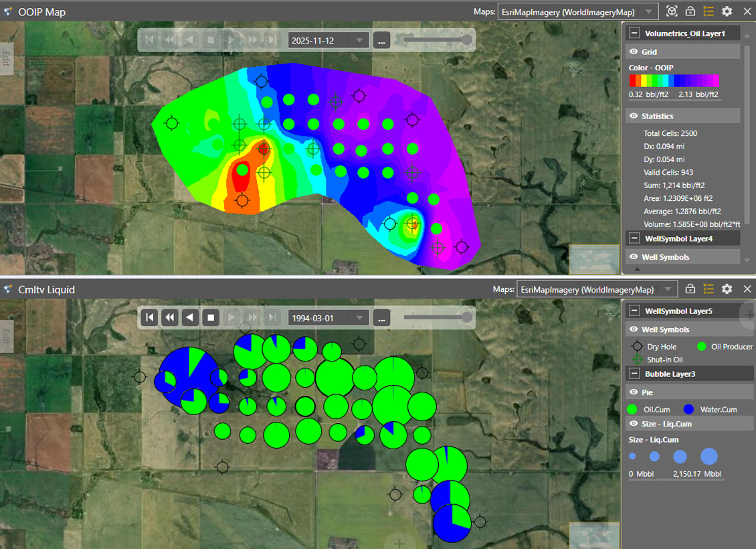The height and width of the screenshot is (549, 756).
Task: Open OOIP Map settings gear
Action: point(727,11)
